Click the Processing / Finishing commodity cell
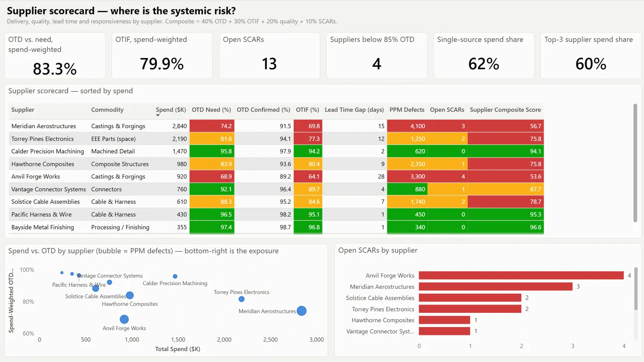644x362 pixels. pos(120,227)
